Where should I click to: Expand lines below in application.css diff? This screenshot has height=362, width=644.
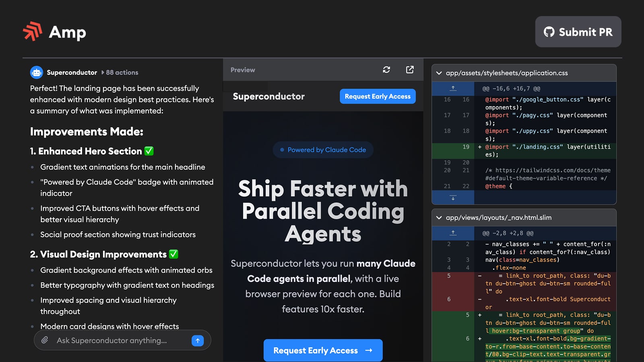tap(453, 197)
